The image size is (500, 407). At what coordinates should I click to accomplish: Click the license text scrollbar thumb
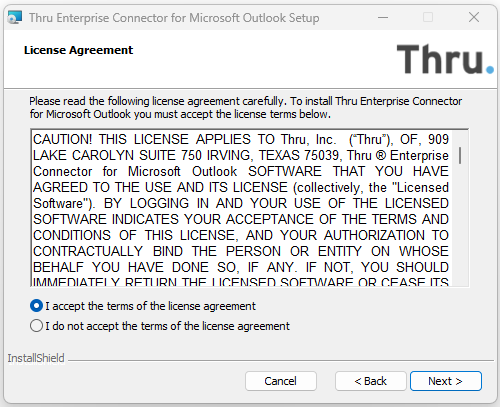(x=460, y=155)
